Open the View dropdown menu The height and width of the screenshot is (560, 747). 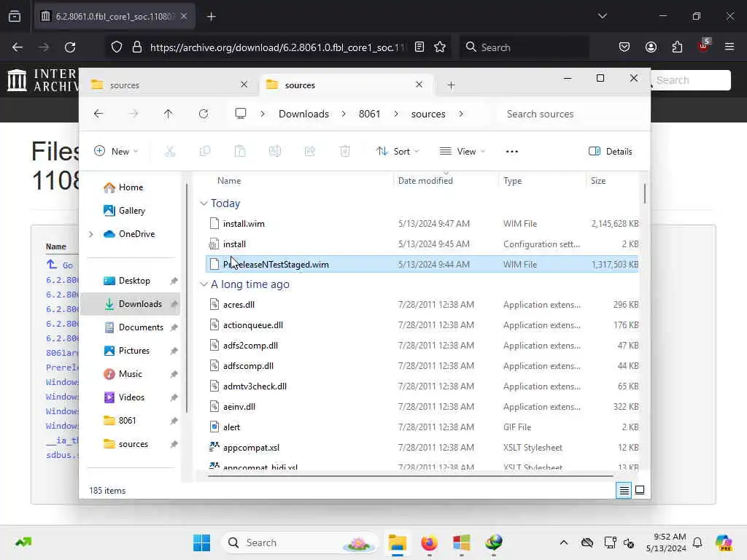(x=462, y=152)
